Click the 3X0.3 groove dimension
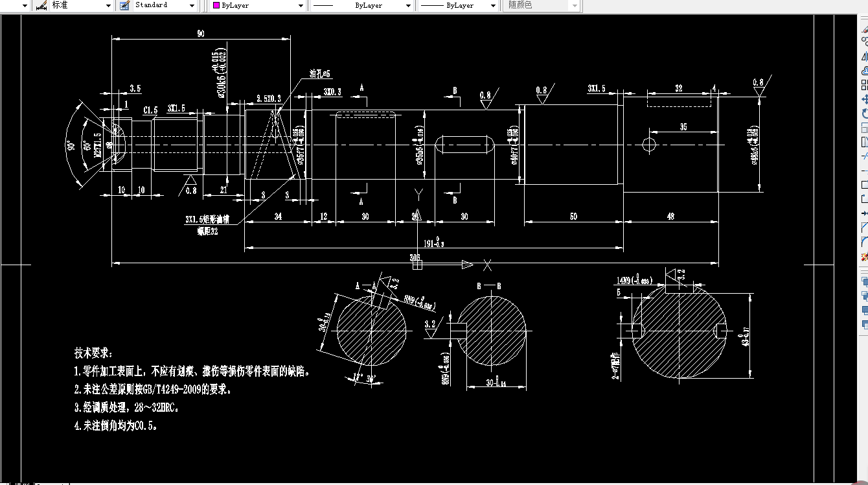The image size is (868, 485). [332, 92]
